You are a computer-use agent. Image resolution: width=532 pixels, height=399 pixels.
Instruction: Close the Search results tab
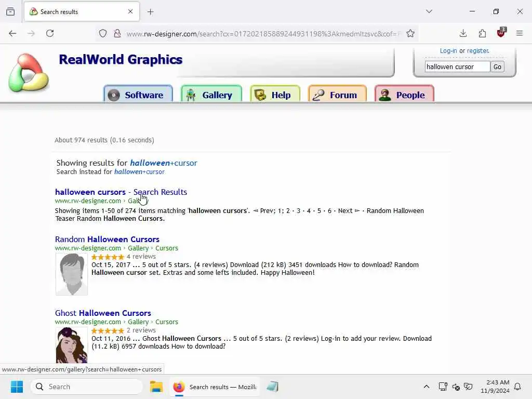[130, 11]
